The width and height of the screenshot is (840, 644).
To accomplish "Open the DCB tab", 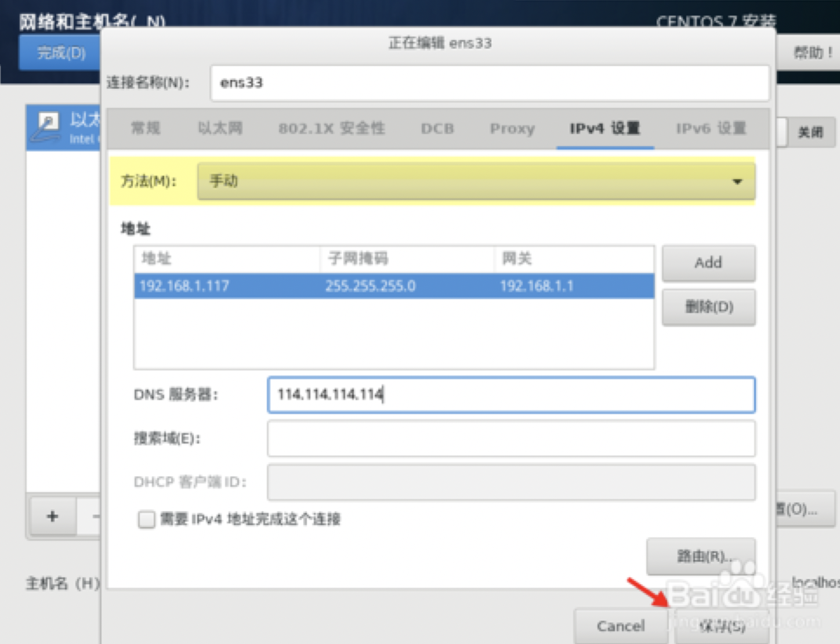I will 437,128.
